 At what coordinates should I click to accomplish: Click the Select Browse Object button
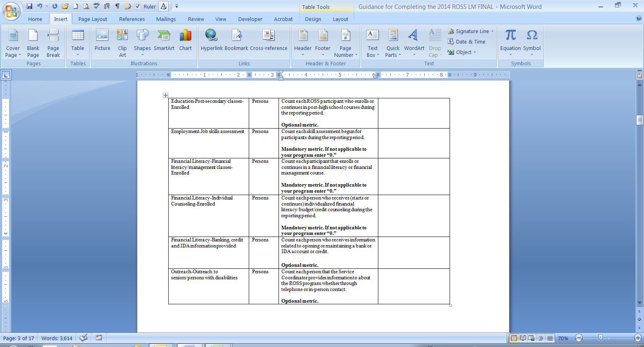coord(640,319)
